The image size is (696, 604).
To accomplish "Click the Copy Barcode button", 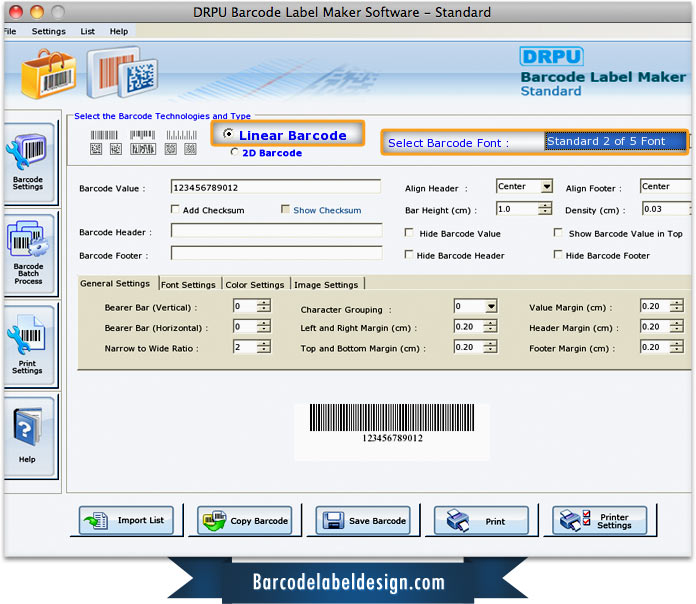I will (245, 520).
